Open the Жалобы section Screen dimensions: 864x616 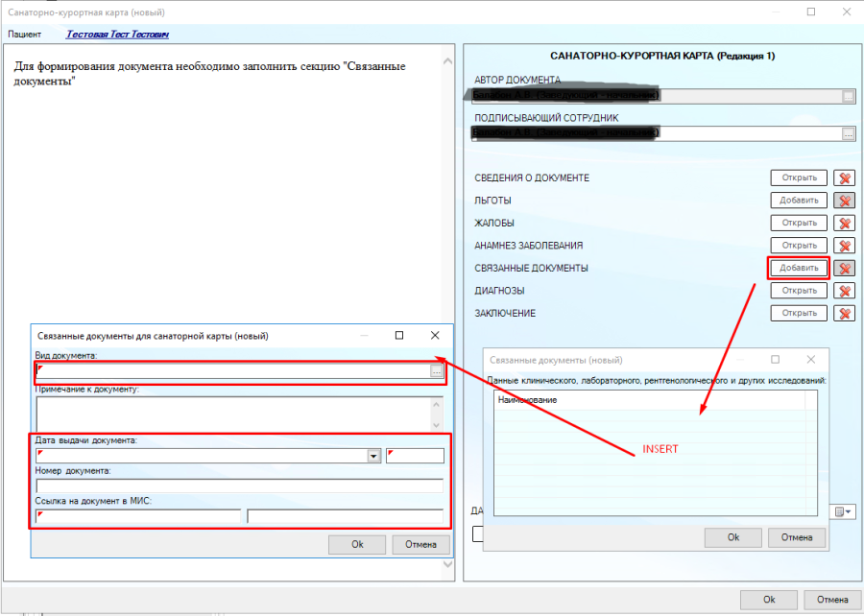[x=799, y=223]
